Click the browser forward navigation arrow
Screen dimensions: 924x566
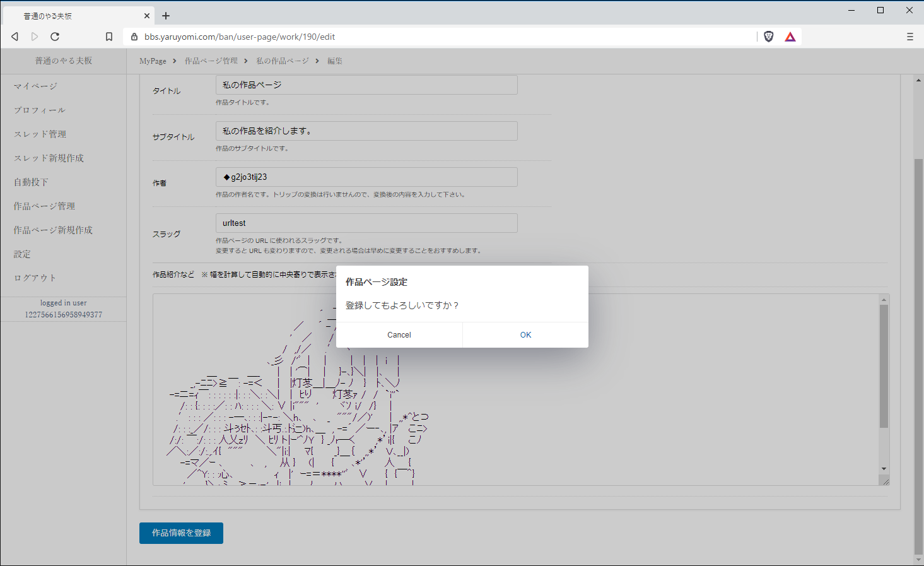coord(35,37)
